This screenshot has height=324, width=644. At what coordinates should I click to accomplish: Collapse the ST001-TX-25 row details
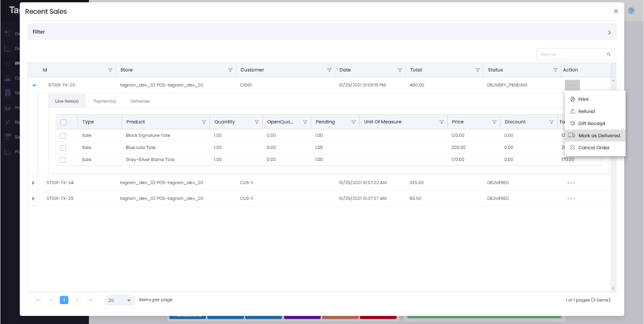(32, 85)
